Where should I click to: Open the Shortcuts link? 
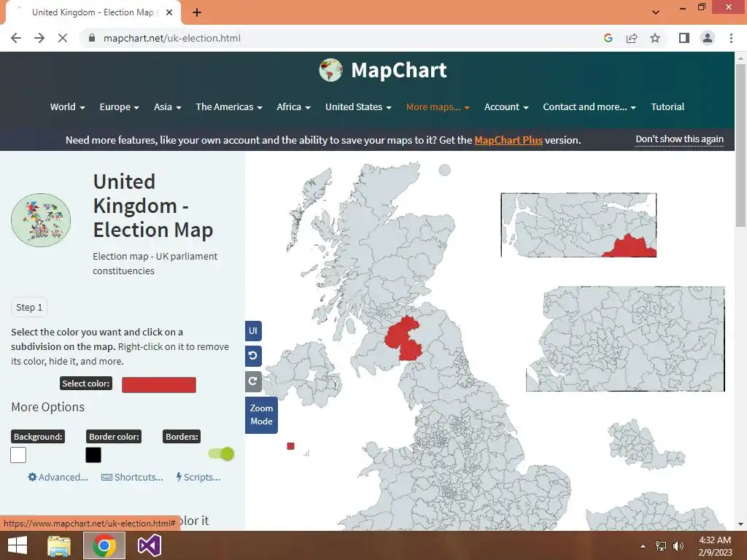pyautogui.click(x=132, y=477)
